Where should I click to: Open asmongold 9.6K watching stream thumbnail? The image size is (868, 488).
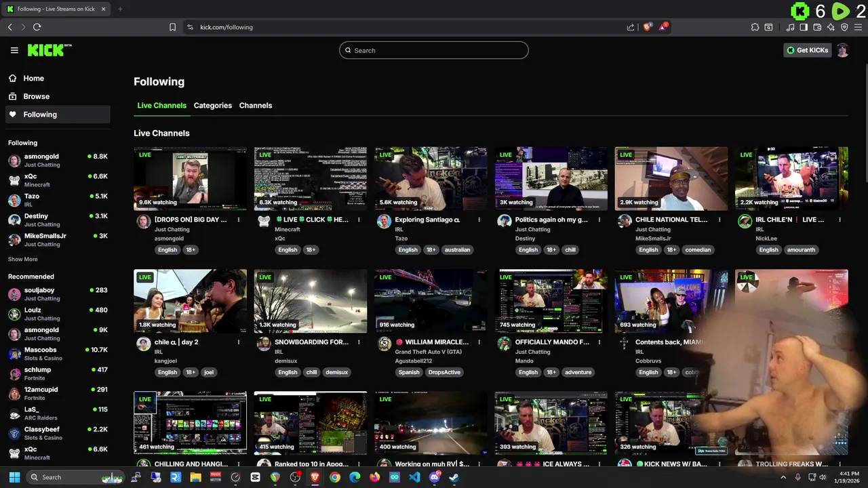tap(191, 178)
